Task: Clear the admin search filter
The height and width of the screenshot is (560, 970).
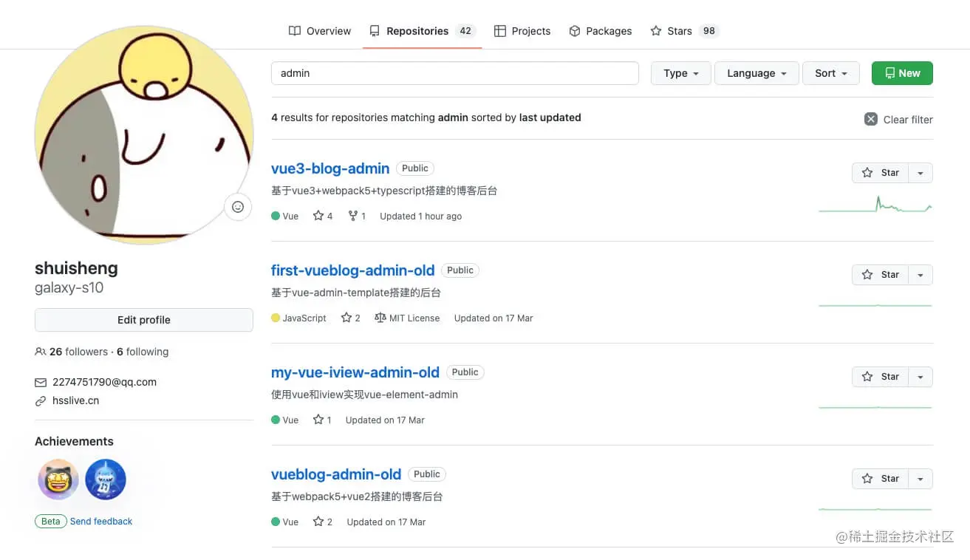Action: coord(898,120)
